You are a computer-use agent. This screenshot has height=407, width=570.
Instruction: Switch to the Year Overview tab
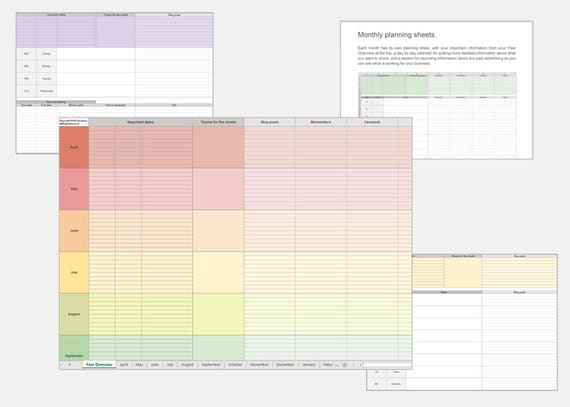pyautogui.click(x=99, y=364)
